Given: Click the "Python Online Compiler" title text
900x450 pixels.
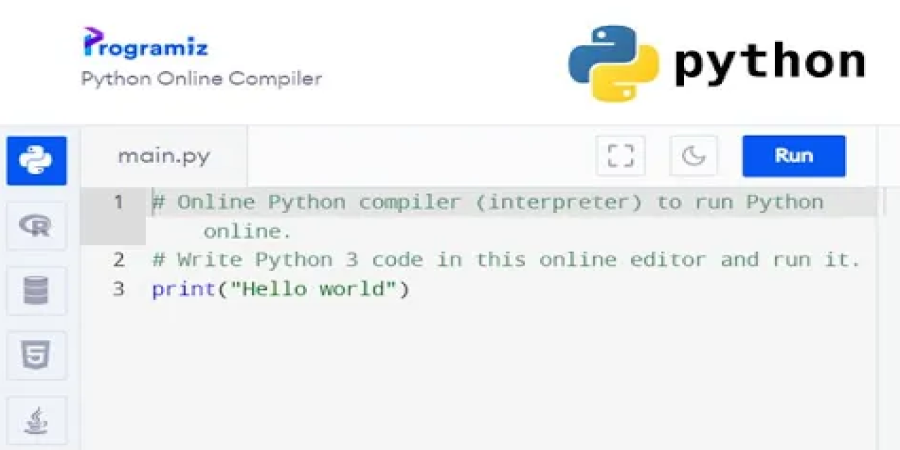Looking at the screenshot, I should click(x=201, y=79).
